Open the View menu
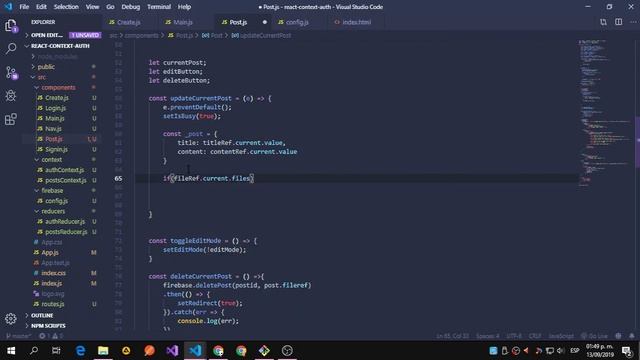Viewport: 640px width, 360px height. click(92, 7)
